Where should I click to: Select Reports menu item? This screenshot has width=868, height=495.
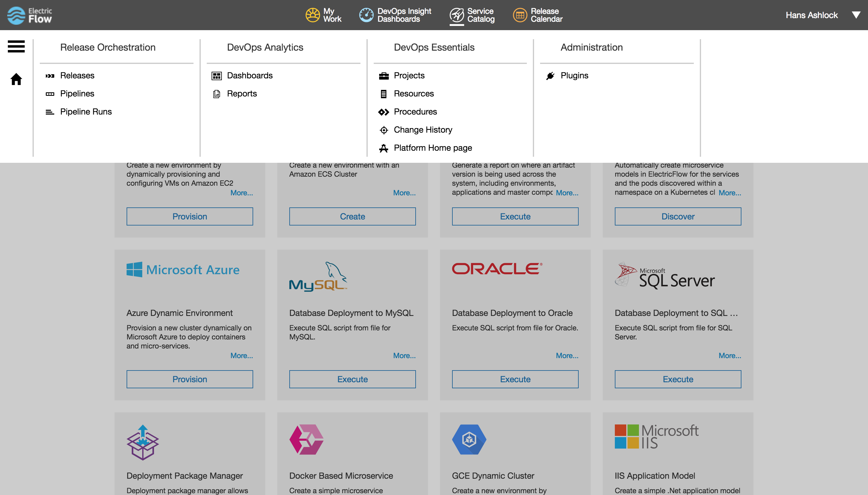[242, 93]
